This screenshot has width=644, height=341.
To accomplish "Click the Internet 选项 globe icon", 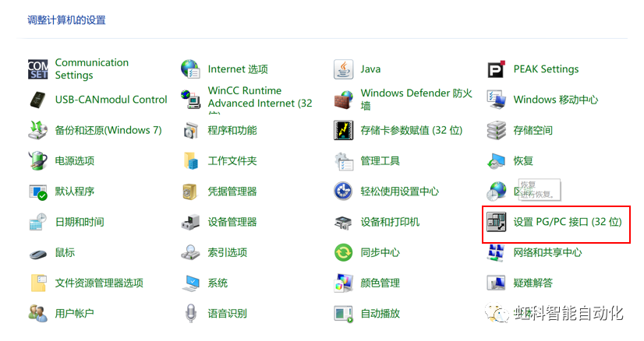I will (x=190, y=69).
